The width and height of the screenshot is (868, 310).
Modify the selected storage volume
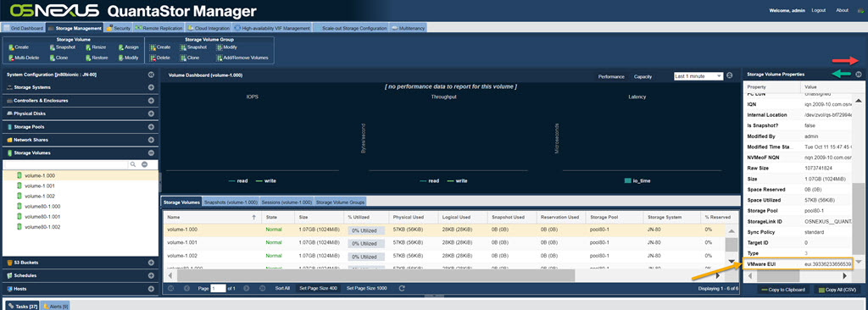pos(129,58)
